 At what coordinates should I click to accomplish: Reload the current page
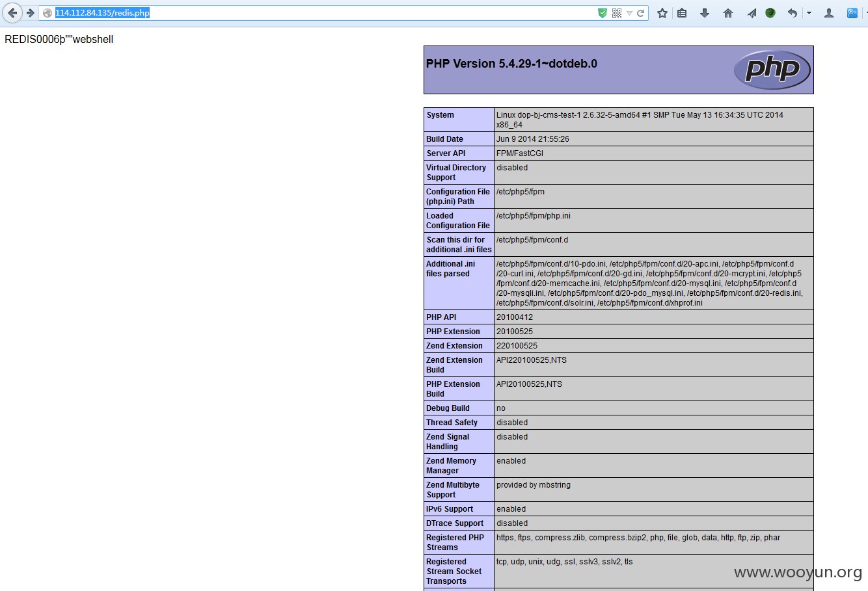[641, 13]
